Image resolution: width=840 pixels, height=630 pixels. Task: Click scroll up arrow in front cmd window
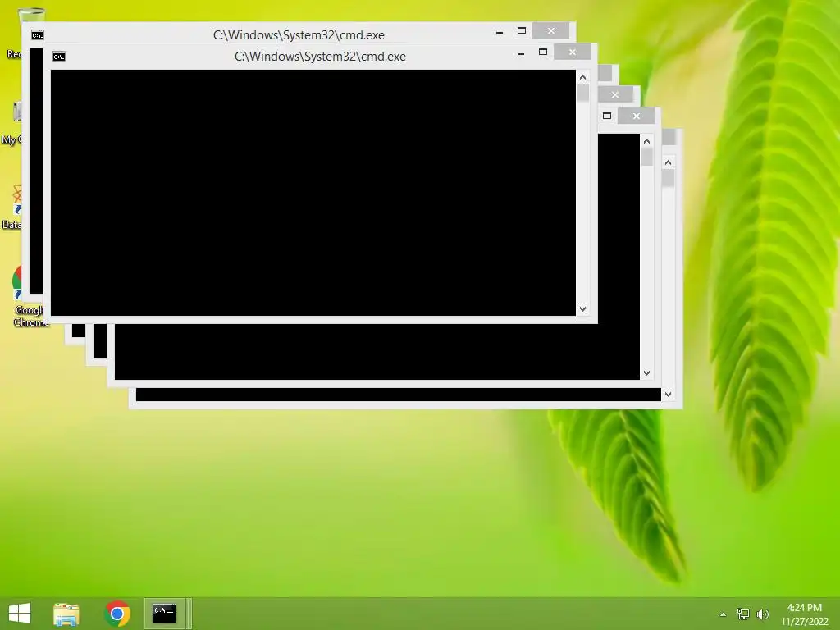(583, 77)
